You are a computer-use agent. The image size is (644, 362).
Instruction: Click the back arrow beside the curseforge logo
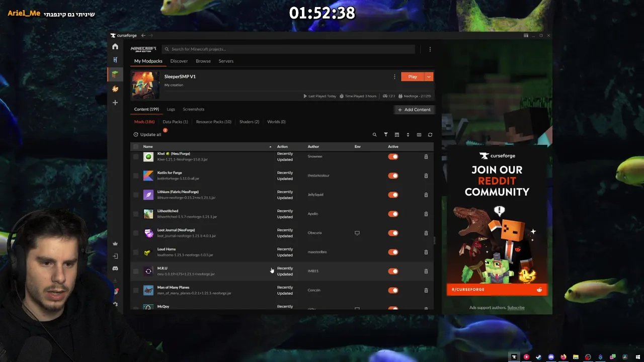(x=143, y=35)
